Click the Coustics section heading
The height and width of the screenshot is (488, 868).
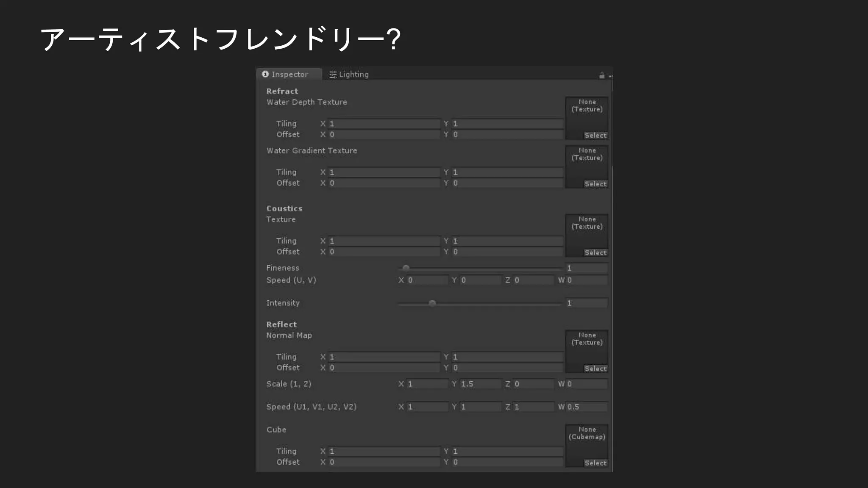point(284,208)
